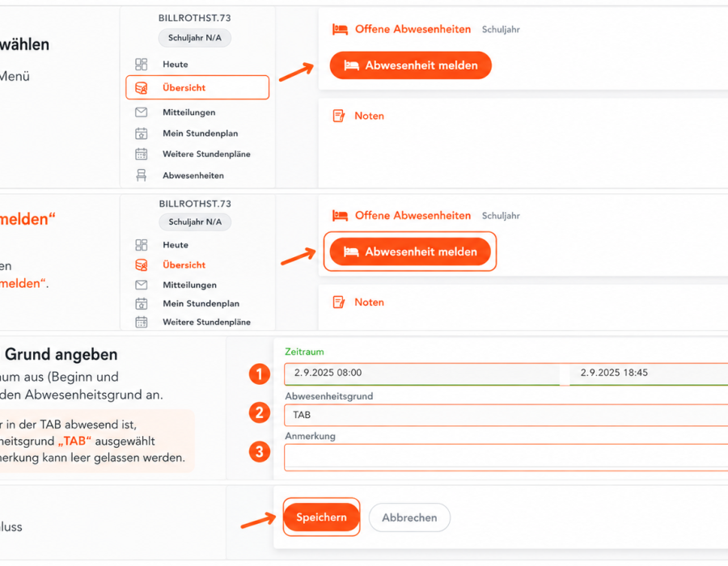Screen dimensions: 728x566
Task: Click the Abwesenheiten chair icon in sidebar
Action: point(141,175)
